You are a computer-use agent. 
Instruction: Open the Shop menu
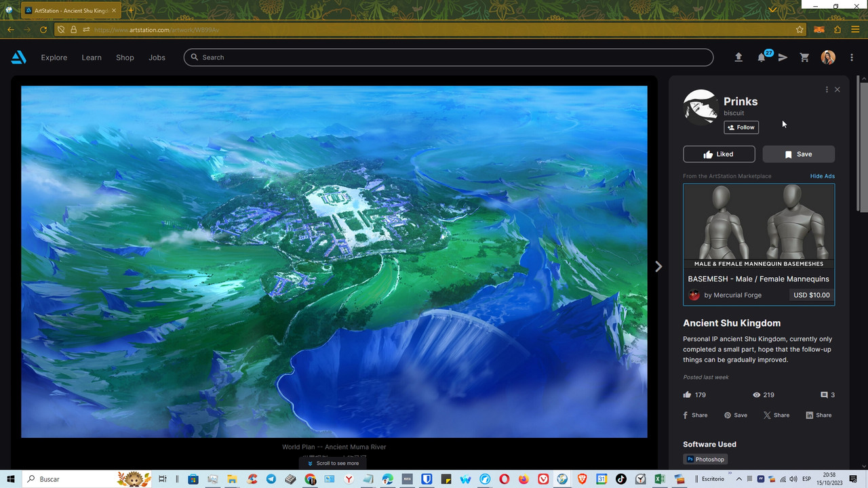coord(125,58)
